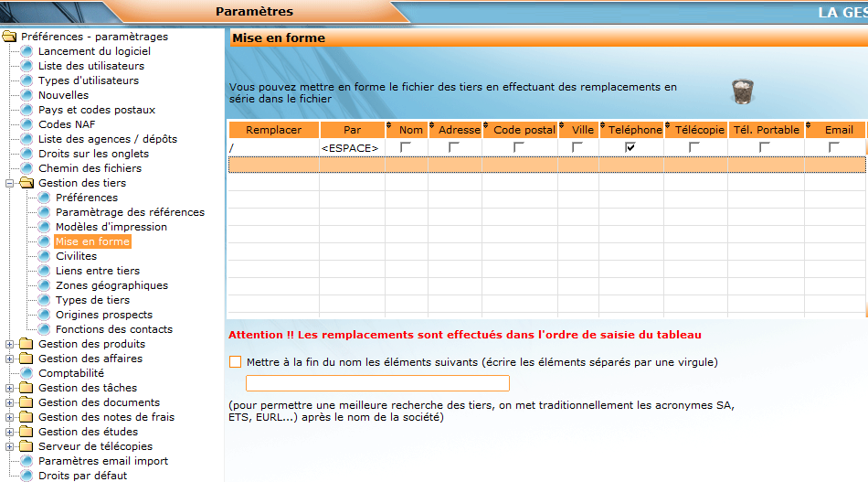Viewport: 868px width, 482px height.
Task: Check the Nom box in the first row
Action: 405,147
